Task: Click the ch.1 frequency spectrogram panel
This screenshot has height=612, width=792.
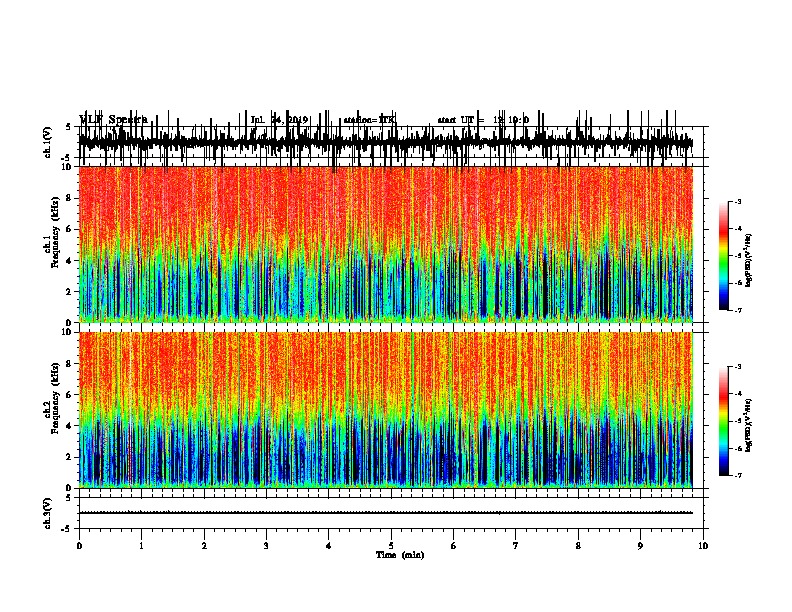Action: 385,244
